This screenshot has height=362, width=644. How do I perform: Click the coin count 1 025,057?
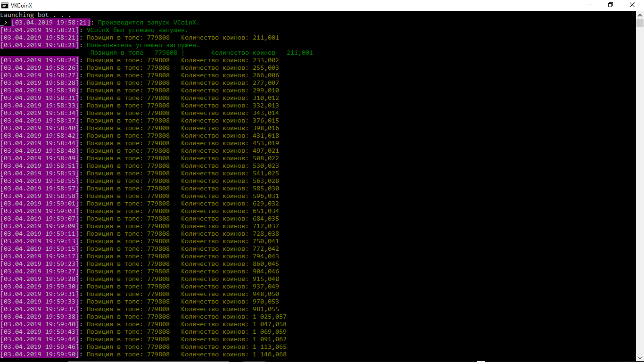click(x=270, y=317)
